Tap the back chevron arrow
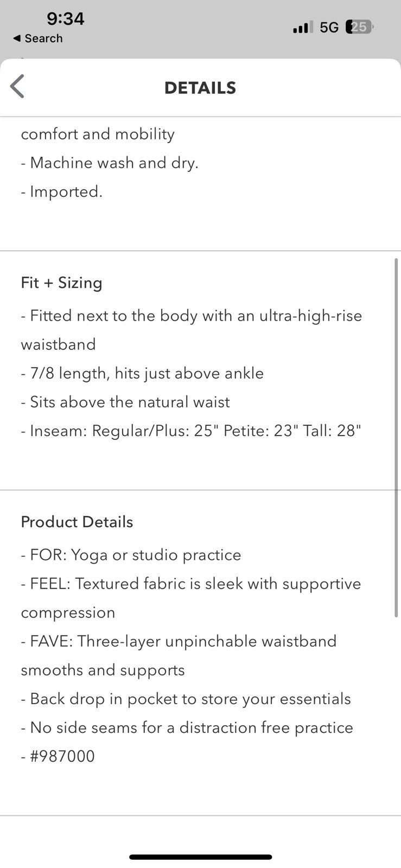 coord(17,87)
